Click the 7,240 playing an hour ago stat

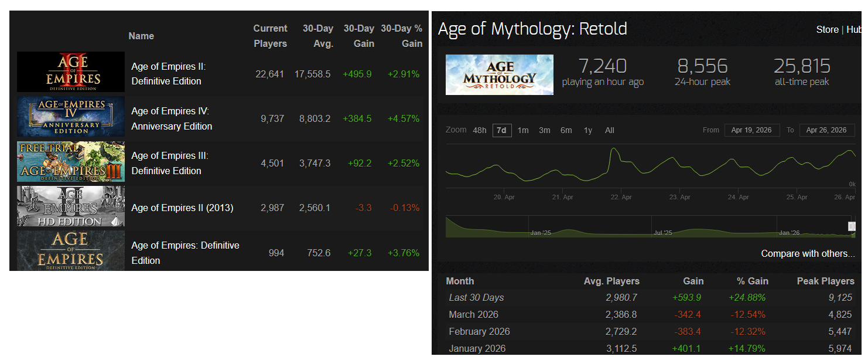click(x=603, y=71)
